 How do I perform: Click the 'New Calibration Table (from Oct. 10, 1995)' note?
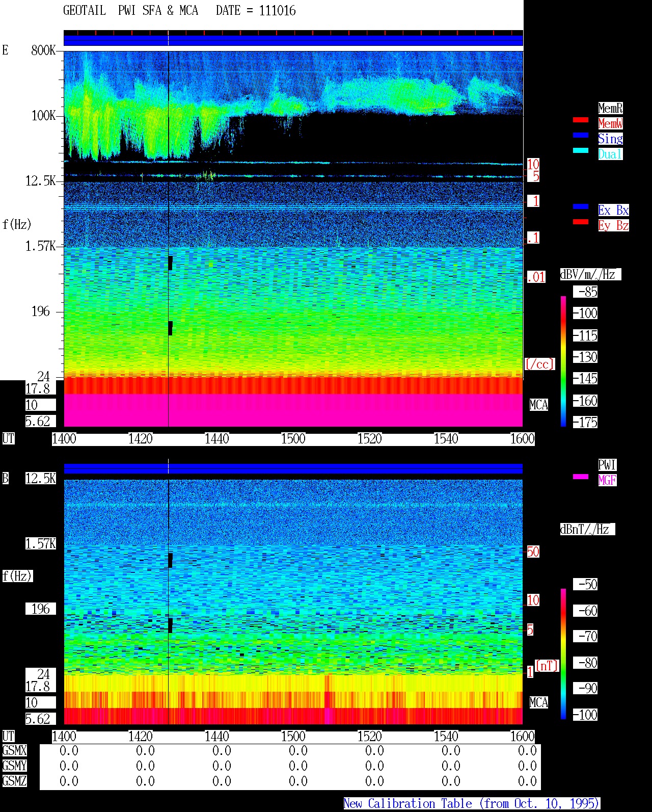tap(472, 804)
